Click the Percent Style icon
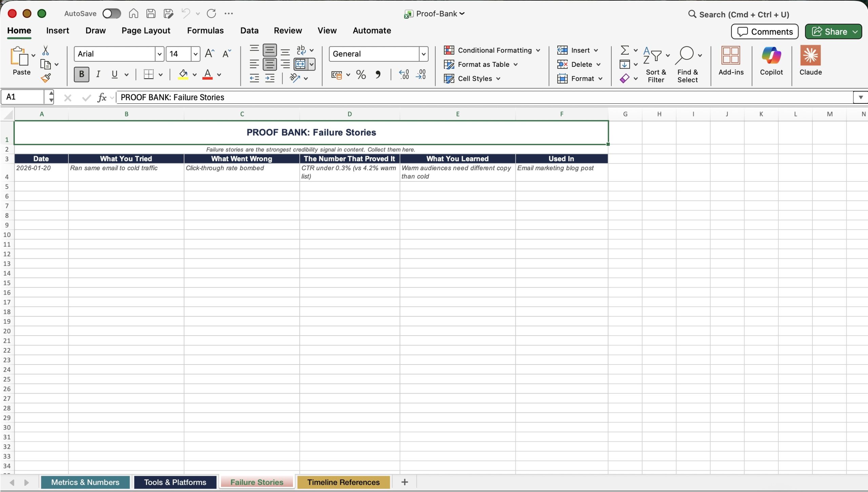 [x=361, y=75]
